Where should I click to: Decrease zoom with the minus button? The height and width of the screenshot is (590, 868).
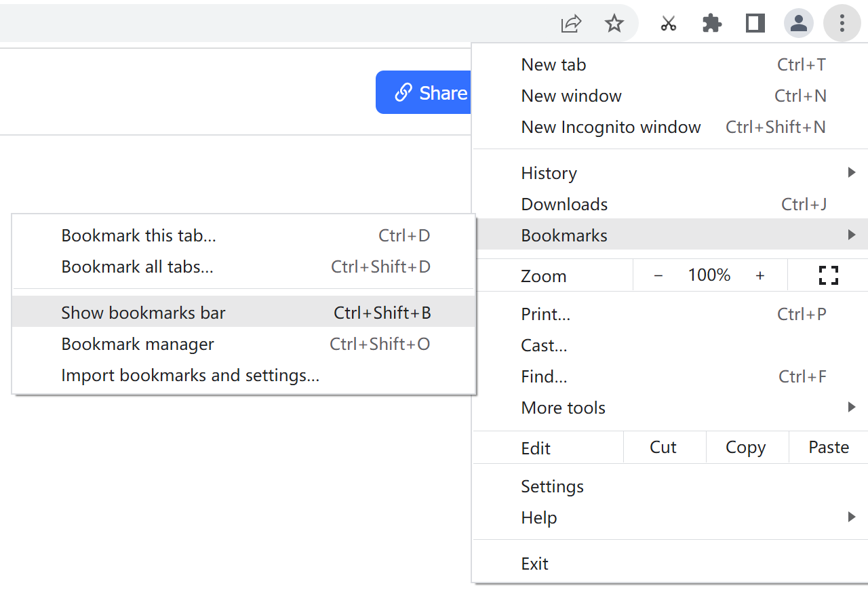(658, 275)
